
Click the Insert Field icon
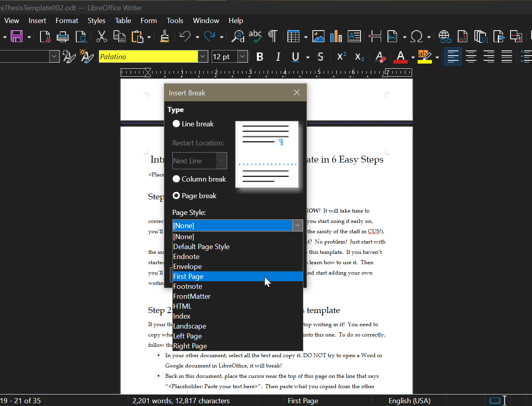pyautogui.click(x=392, y=37)
